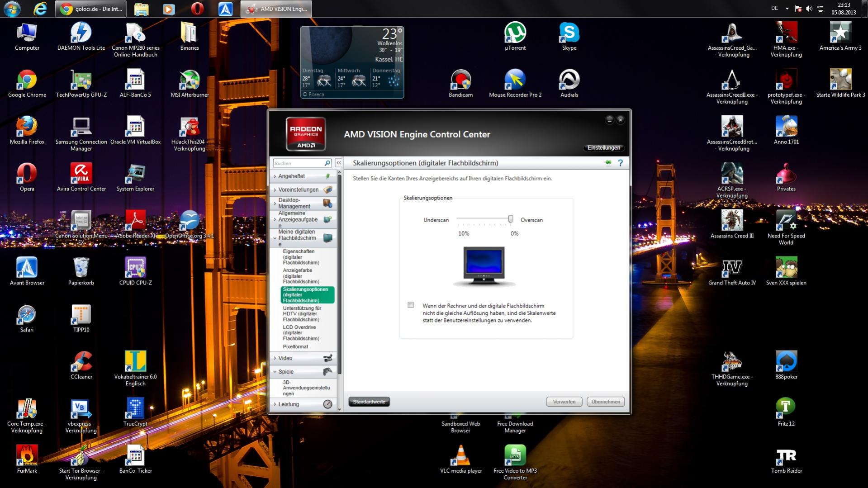Open the Einstellungen dropdown menu
868x488 pixels.
pos(603,148)
